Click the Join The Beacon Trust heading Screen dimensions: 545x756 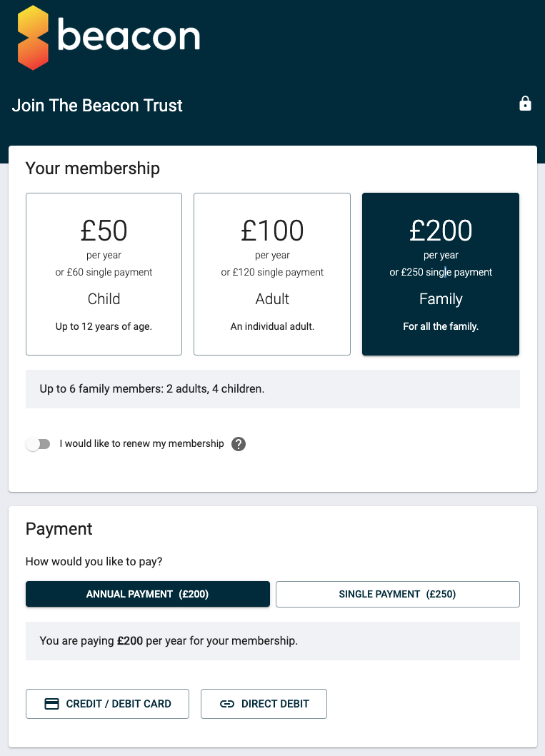coord(96,105)
